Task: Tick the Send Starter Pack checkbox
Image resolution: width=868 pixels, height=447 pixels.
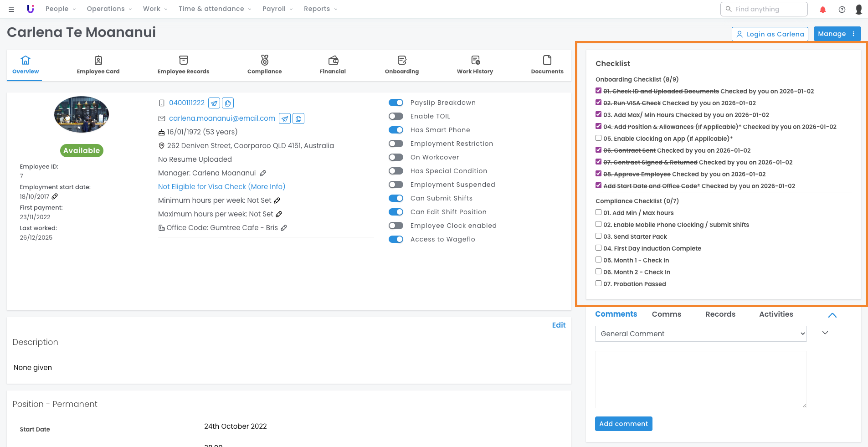Action: pyautogui.click(x=599, y=236)
